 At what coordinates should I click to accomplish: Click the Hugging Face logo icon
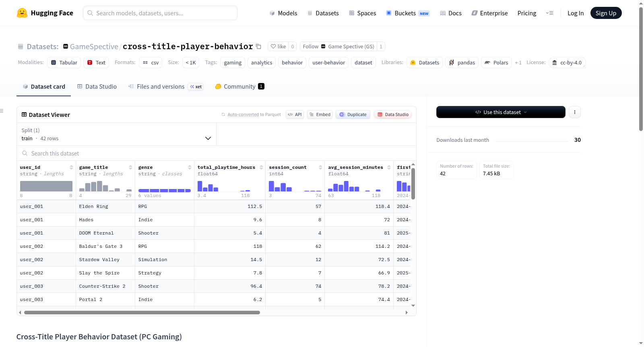click(x=22, y=13)
